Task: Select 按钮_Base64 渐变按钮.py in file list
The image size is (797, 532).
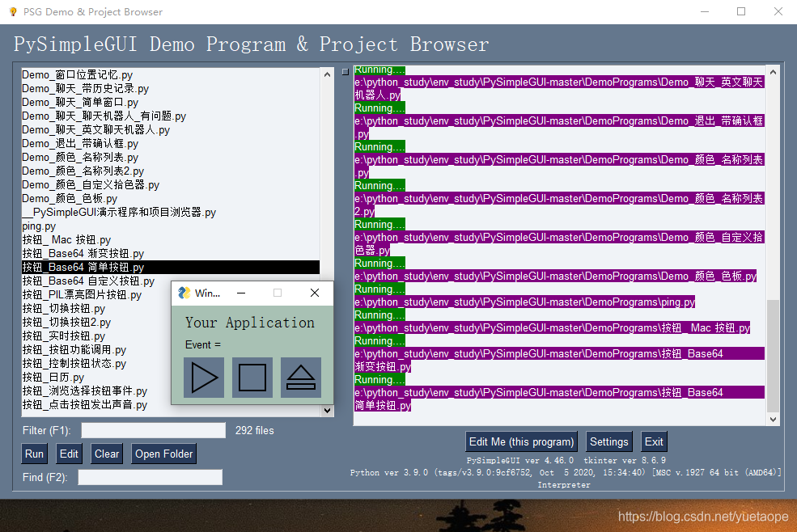Action: tap(171, 253)
